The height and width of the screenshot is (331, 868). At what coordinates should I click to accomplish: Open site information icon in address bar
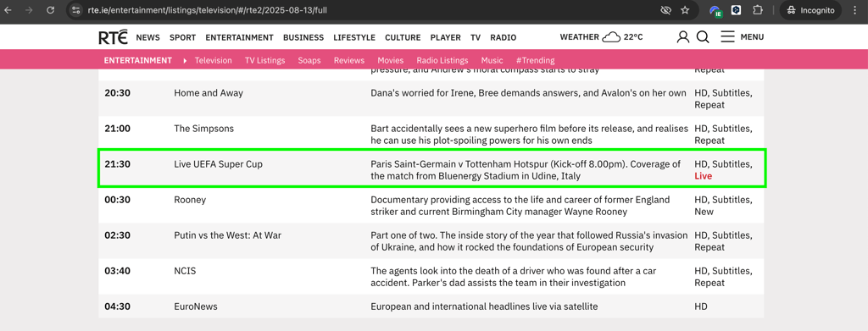tap(76, 10)
